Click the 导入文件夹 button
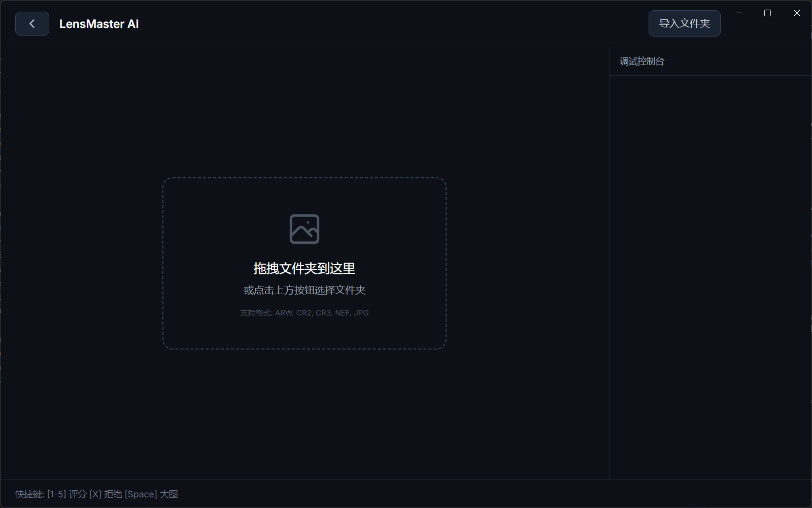 pyautogui.click(x=684, y=23)
